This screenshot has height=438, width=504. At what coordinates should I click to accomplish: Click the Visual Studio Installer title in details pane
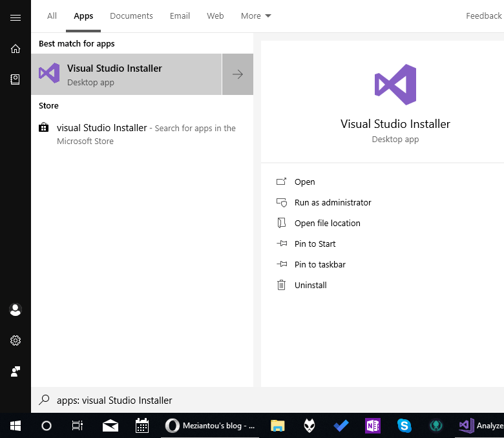coord(395,124)
